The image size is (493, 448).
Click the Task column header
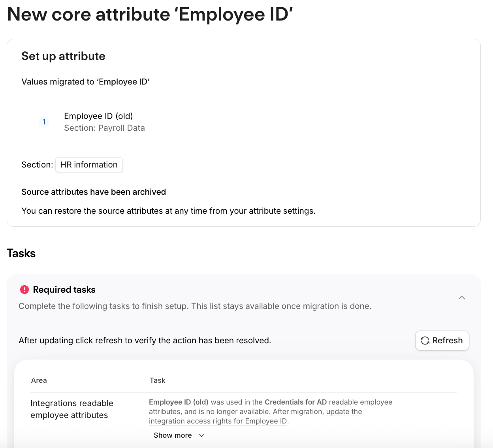157,380
